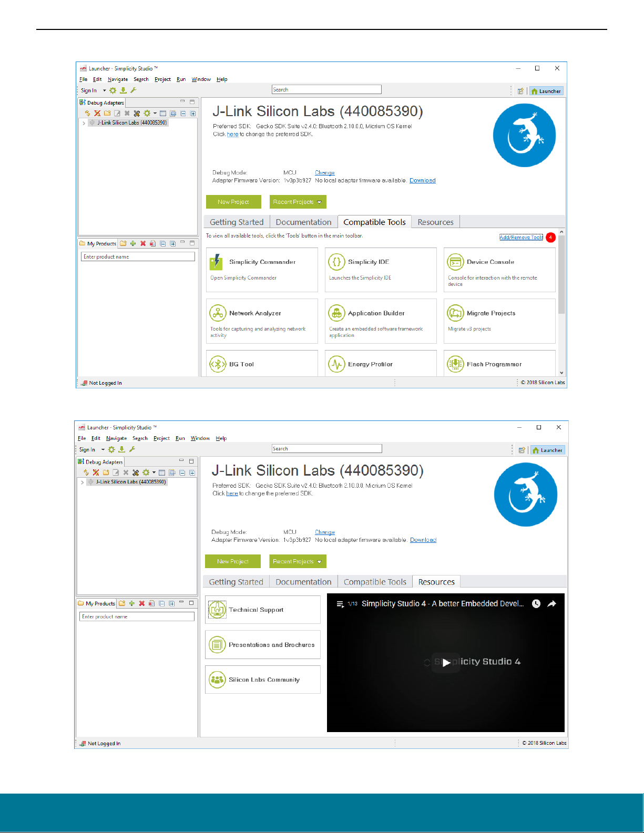The image size is (644, 833).
Task: Click the gray X icon in Debug Adapters toolbar, tool tiles window
Action: 127,113
